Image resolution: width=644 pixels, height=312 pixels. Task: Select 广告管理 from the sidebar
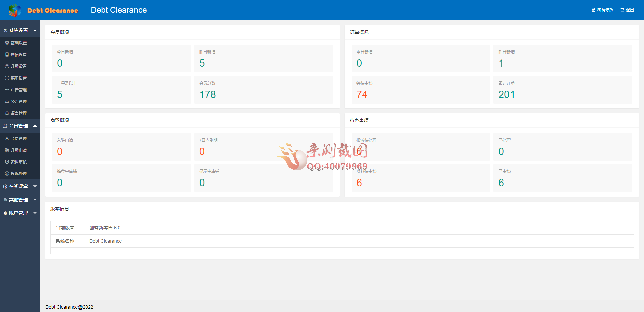[x=19, y=90]
